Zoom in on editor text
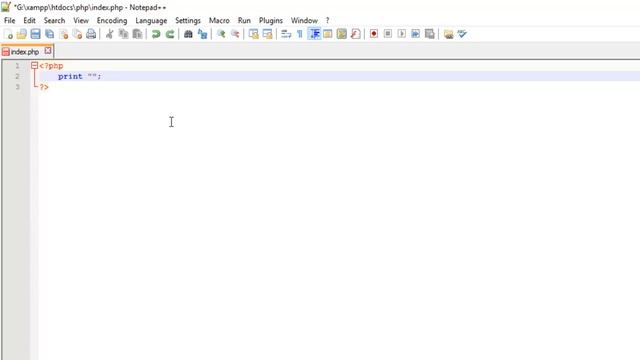640x360 pixels. [221, 34]
